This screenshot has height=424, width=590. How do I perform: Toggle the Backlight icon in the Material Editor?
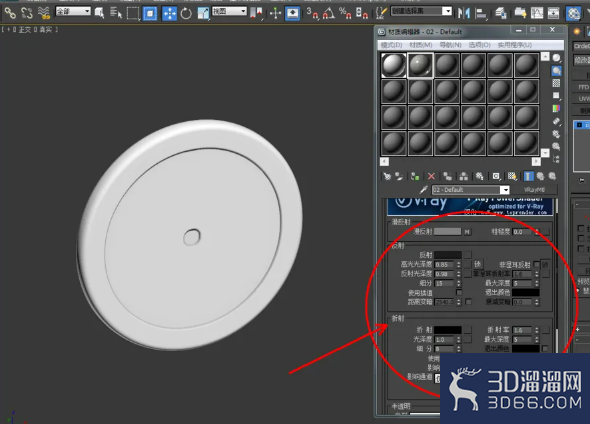tap(556, 70)
